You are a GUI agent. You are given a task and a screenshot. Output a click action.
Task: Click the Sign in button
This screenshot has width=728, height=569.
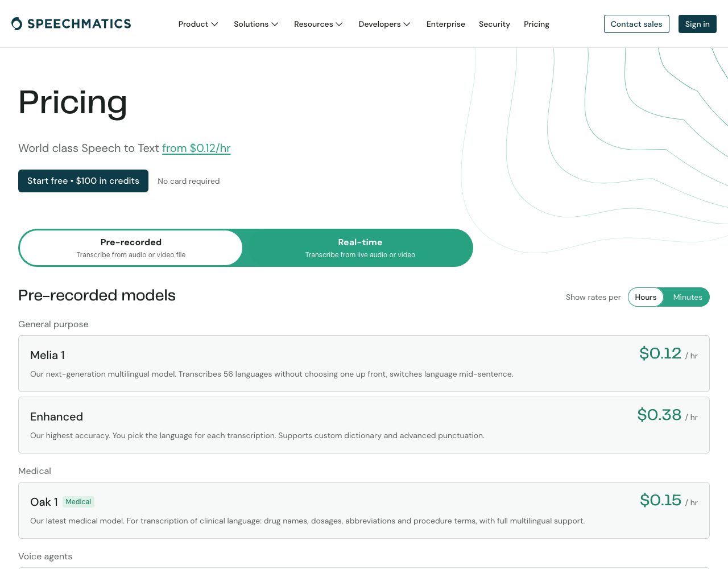pyautogui.click(x=697, y=24)
